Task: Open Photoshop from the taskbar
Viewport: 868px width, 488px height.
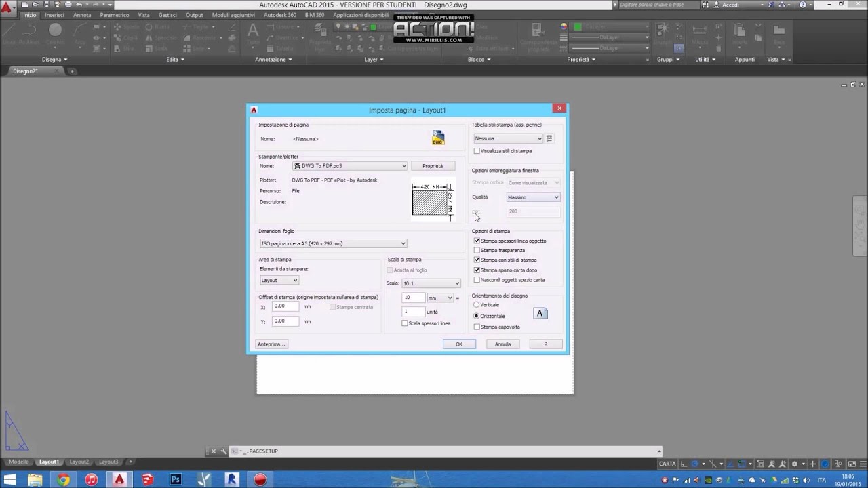Action: 176,480
